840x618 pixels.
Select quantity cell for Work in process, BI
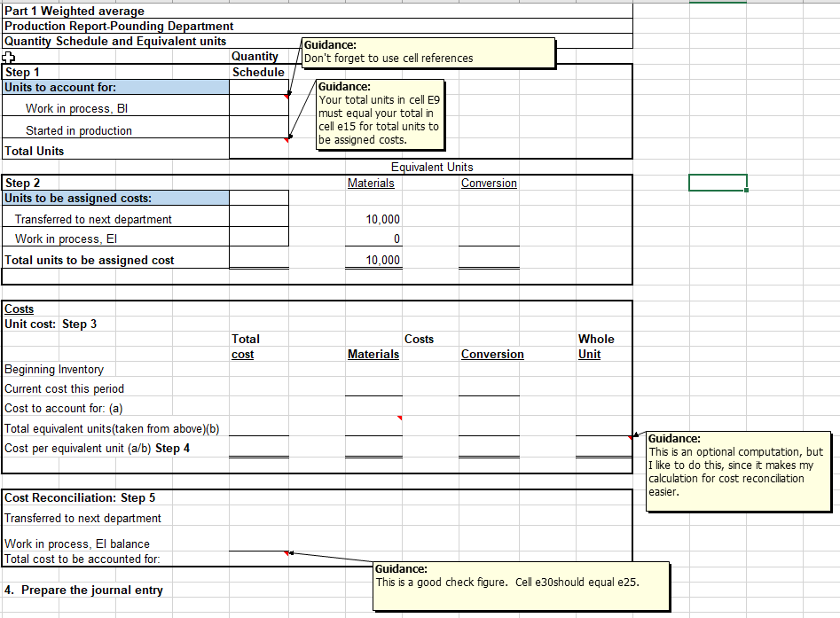[x=259, y=106]
